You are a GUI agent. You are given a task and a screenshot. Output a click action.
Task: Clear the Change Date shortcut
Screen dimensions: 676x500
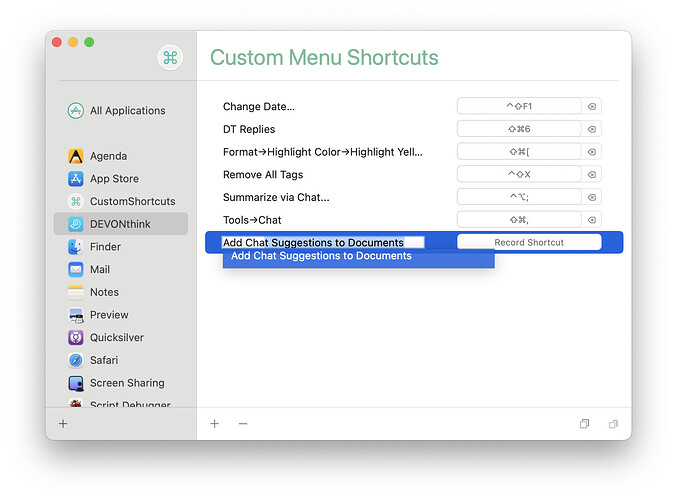coord(591,106)
